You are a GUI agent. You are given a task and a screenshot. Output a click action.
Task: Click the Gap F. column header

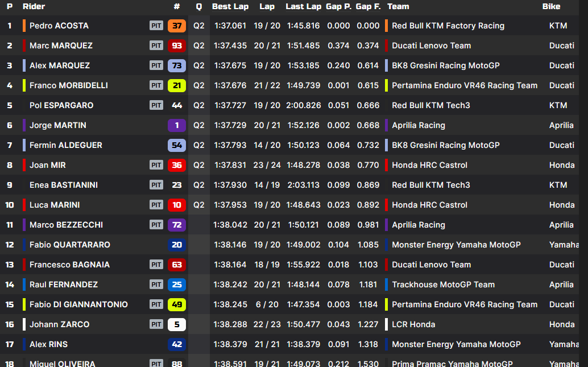(x=368, y=6)
